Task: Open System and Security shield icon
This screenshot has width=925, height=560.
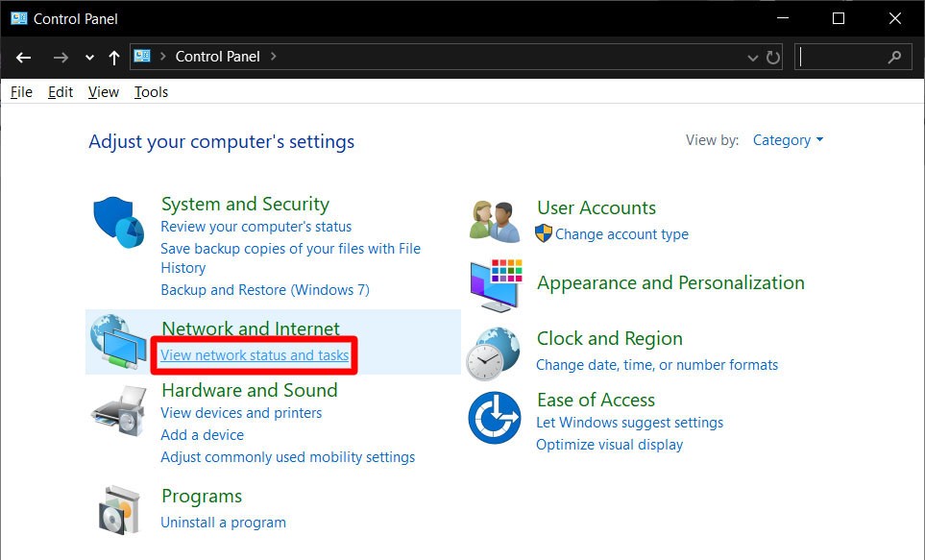Action: (x=118, y=223)
